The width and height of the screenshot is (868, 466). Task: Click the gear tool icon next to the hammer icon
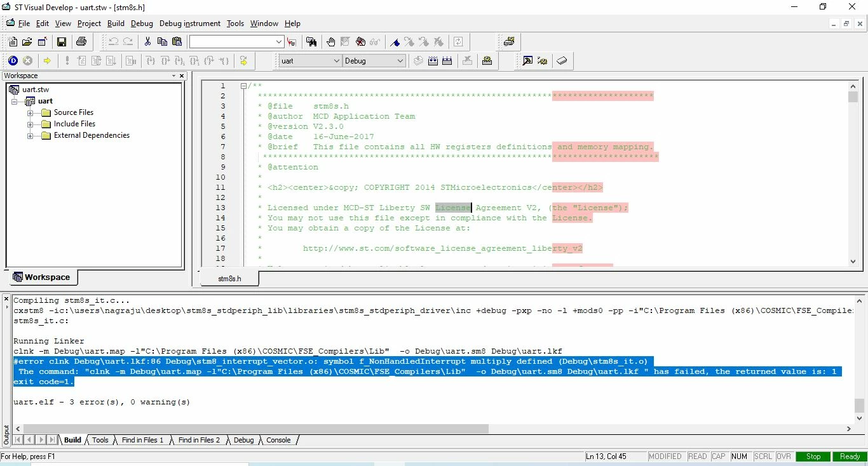(542, 61)
